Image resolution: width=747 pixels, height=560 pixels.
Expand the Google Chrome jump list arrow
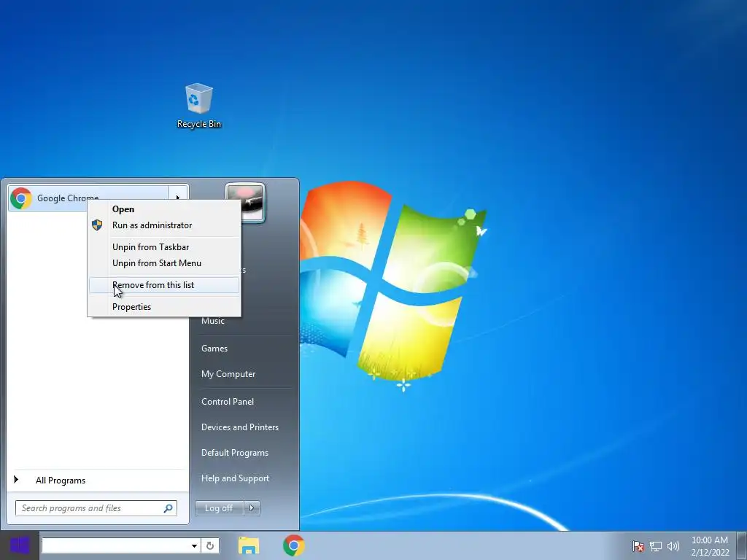click(178, 197)
